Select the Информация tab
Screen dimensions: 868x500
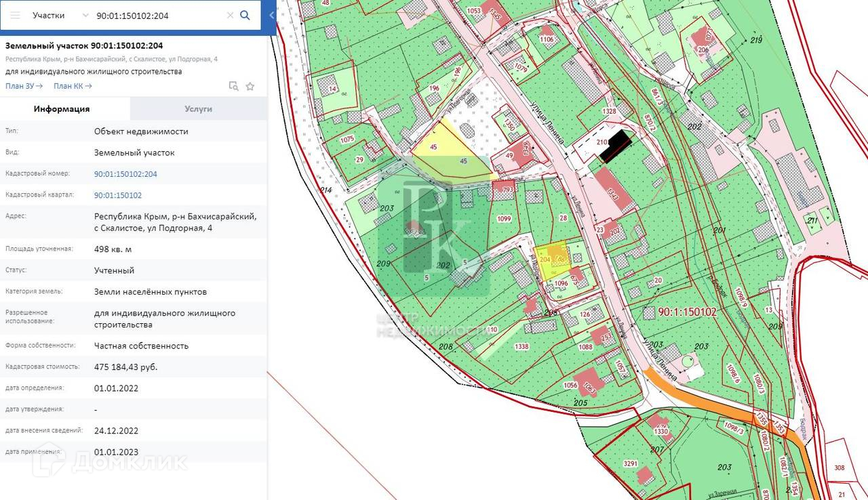point(62,108)
